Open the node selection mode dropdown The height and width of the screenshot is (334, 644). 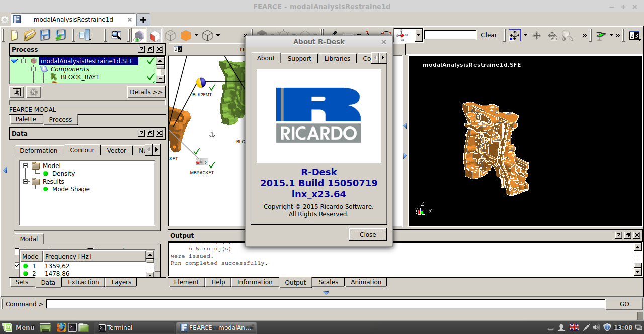418,35
